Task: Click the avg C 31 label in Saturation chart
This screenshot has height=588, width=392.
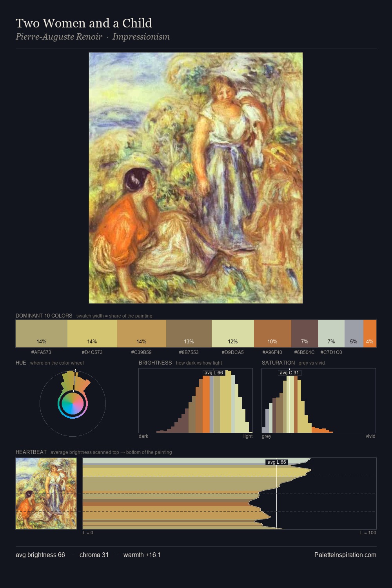Action: (x=289, y=373)
